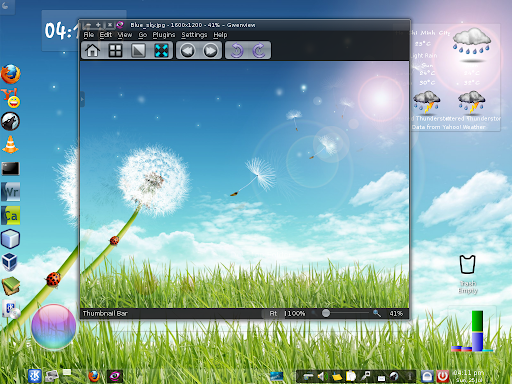This screenshot has width=512, height=384.
Task: Select Gwenview task in bottom panel
Action: (115, 376)
